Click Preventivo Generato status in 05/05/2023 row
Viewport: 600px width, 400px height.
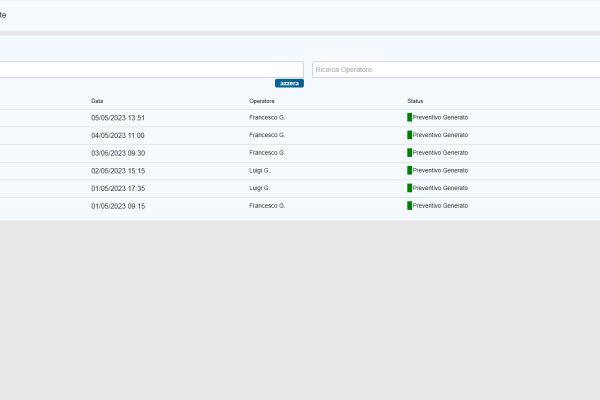pos(440,118)
